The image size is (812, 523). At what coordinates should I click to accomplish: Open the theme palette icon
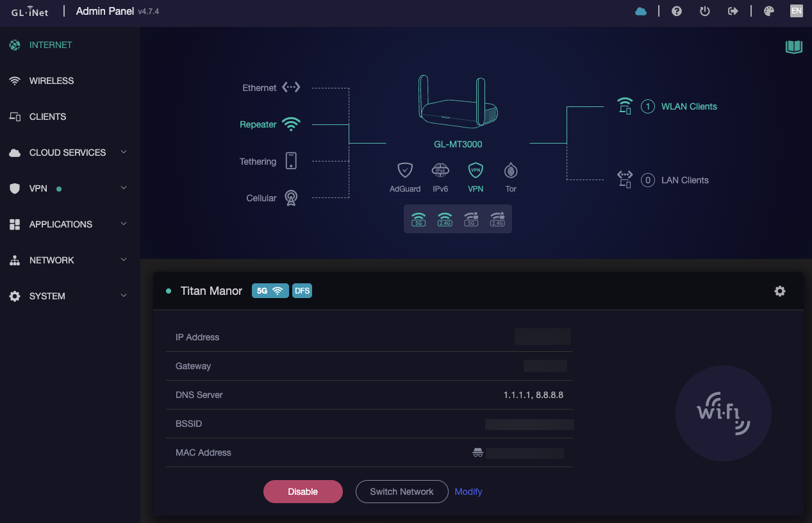769,12
